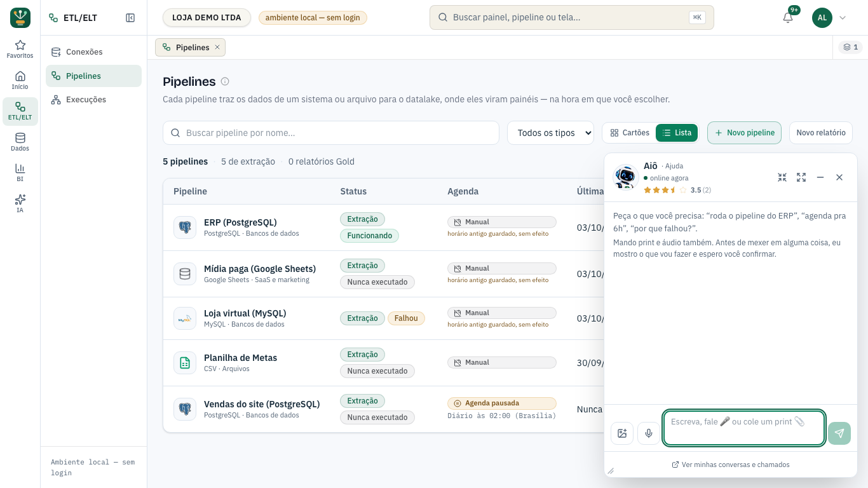Open the layers counter at top right
Image resolution: width=868 pixels, height=488 pixels.
(x=850, y=47)
